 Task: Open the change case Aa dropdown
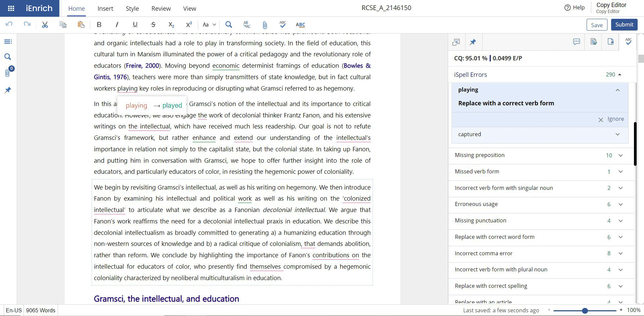[209, 24]
